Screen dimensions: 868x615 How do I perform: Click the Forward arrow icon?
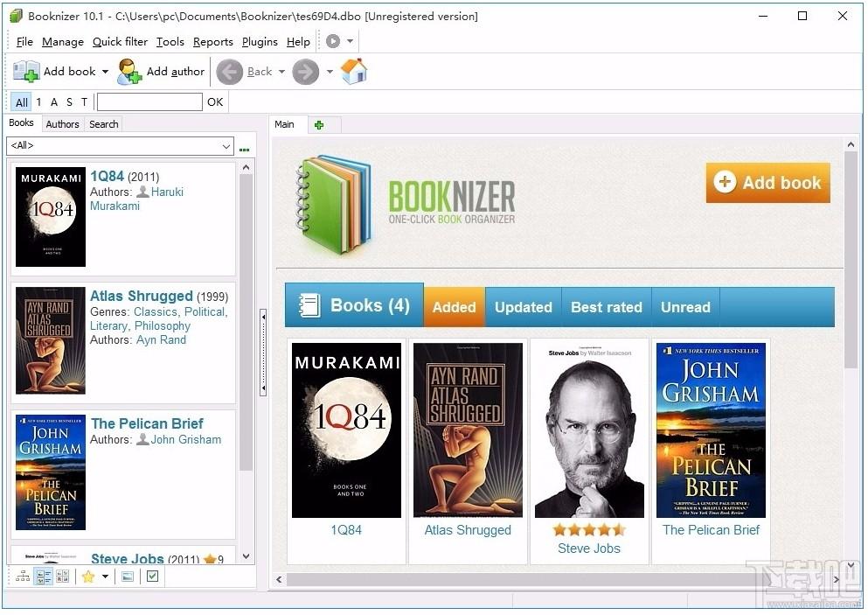point(306,72)
